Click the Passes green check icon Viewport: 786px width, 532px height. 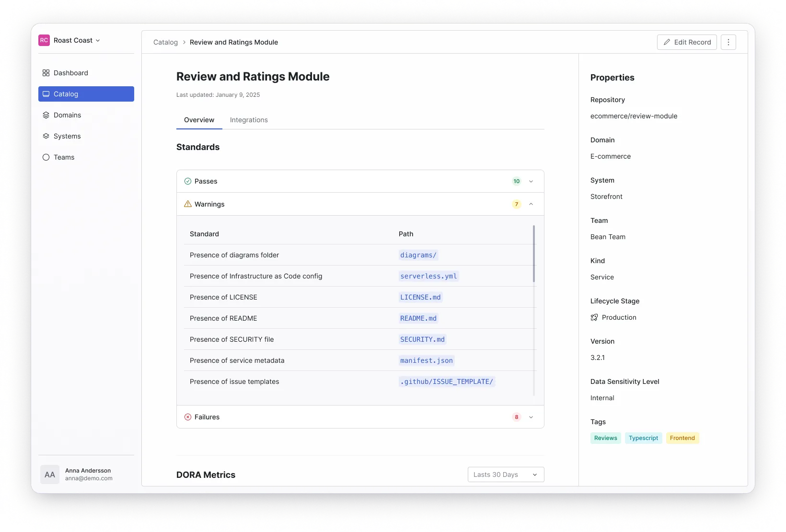pos(188,181)
